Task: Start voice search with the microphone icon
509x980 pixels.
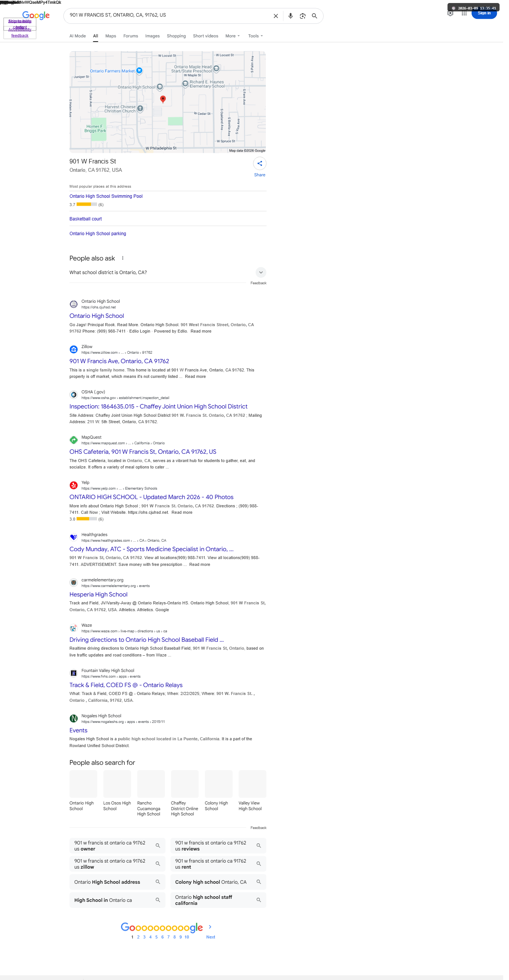Action: tap(294, 16)
